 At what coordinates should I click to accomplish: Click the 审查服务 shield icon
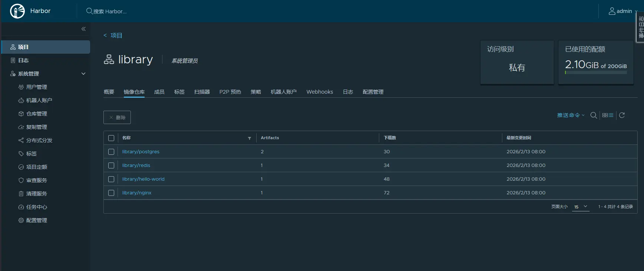[x=21, y=180]
